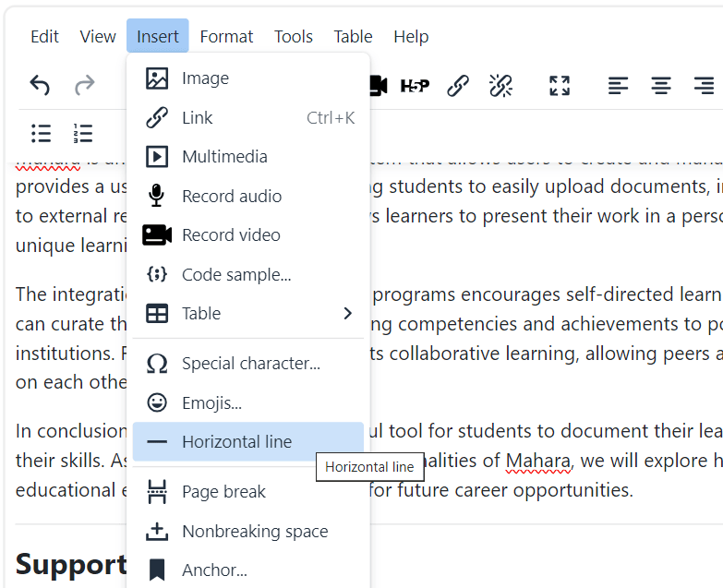Toggle the bulleted list button

pos(42,133)
